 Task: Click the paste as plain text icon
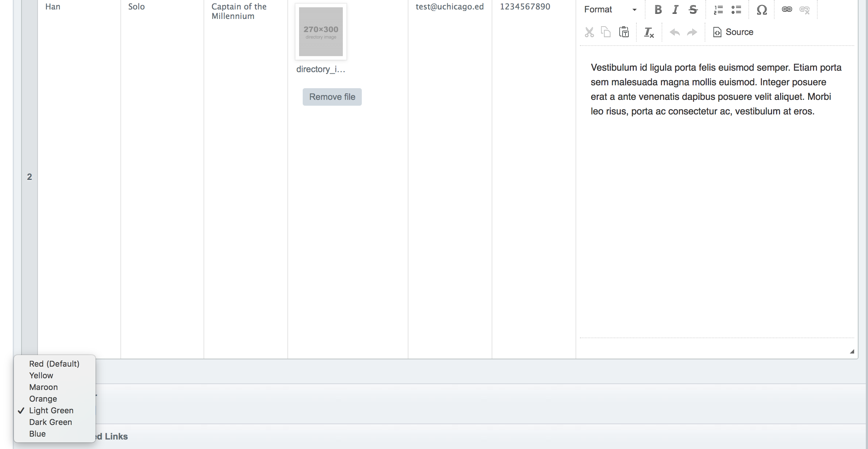(624, 32)
